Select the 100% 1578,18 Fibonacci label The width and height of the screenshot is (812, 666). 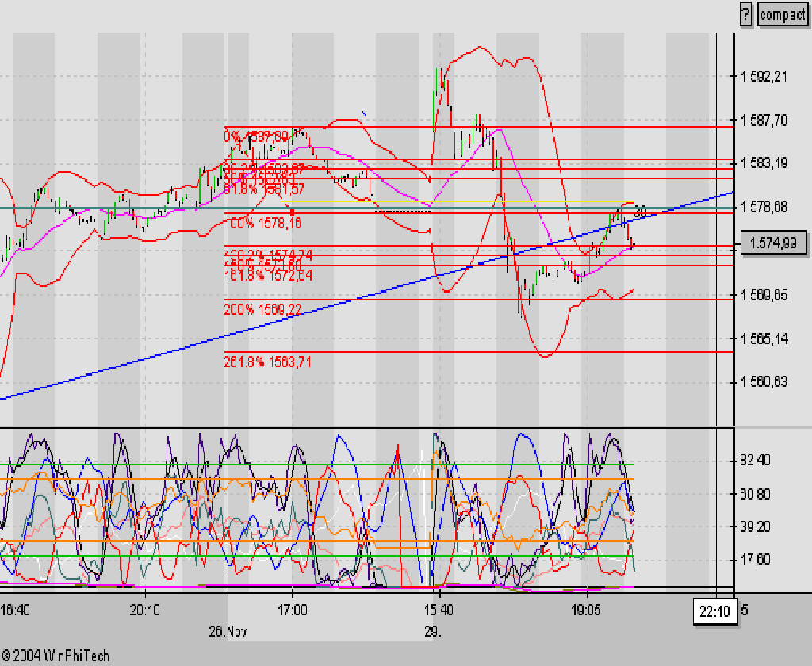point(263,224)
